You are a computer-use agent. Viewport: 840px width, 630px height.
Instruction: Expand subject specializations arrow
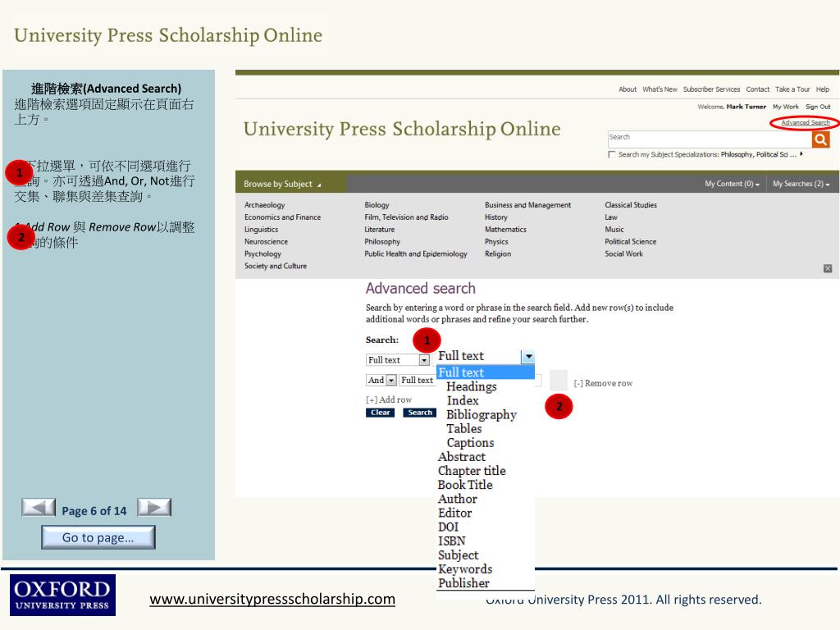801,154
